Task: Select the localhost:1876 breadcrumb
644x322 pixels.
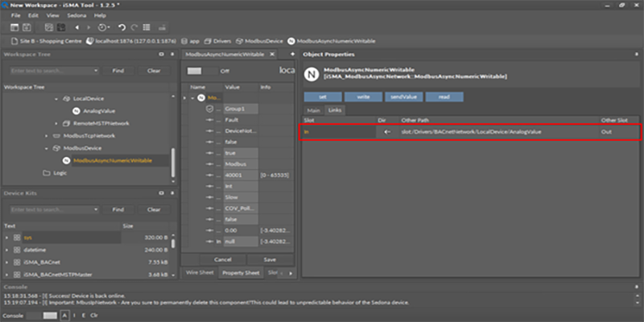Action: (131, 41)
